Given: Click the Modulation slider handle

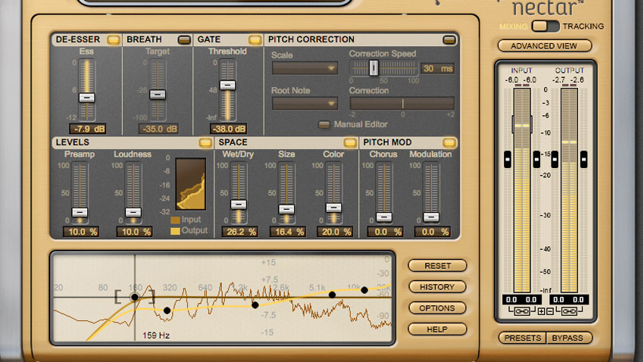Looking at the screenshot, I should [431, 217].
